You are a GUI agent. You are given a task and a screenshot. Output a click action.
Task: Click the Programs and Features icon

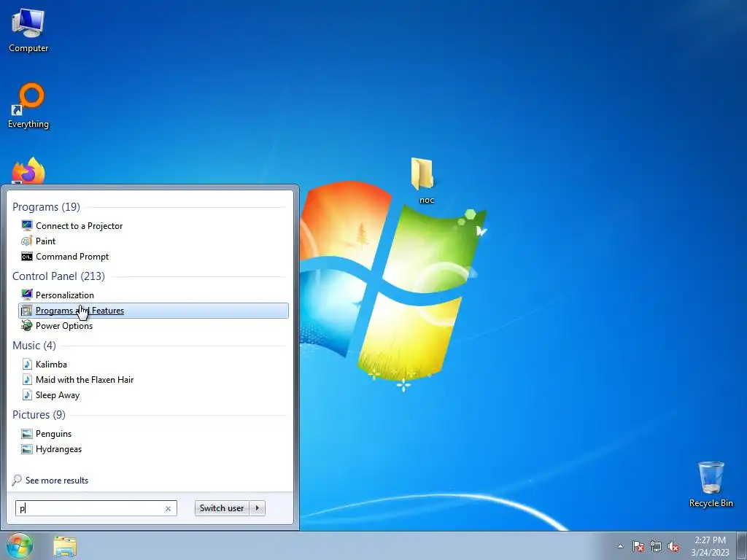pyautogui.click(x=27, y=311)
